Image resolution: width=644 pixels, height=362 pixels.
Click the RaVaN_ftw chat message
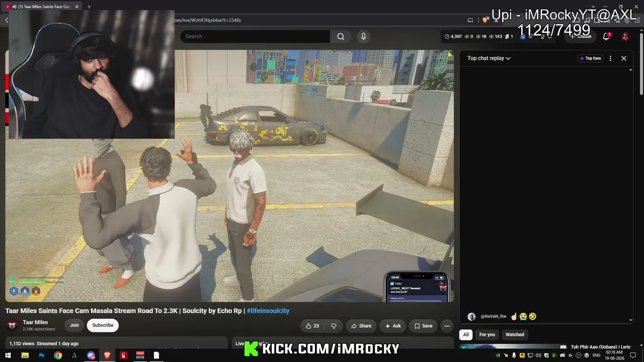pos(502,317)
